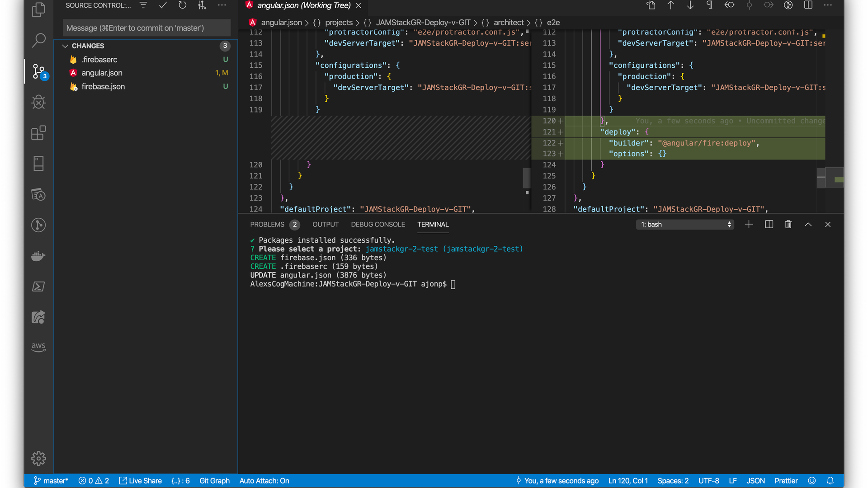The image size is (868, 488).
Task: Click the commit checkmark icon
Action: [x=163, y=5]
